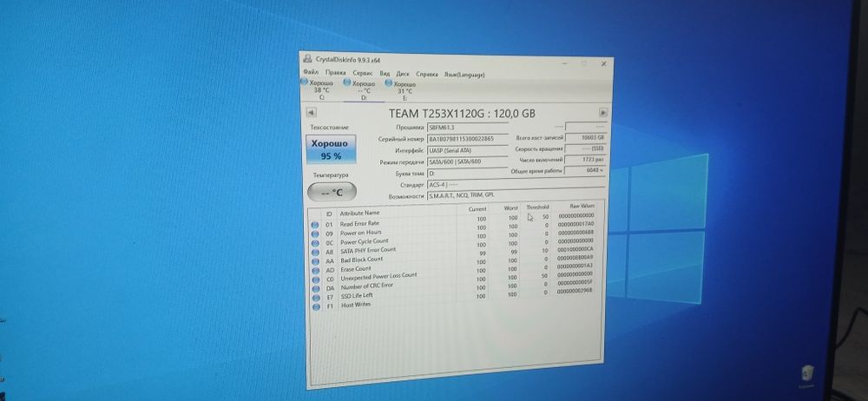Click the CrystalDiskInfo title bar app icon
868x401 pixels.
(x=308, y=59)
